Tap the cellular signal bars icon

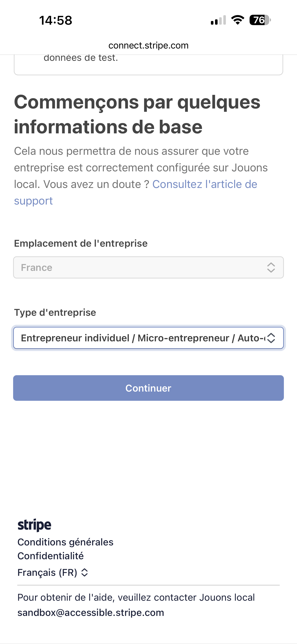(218, 20)
